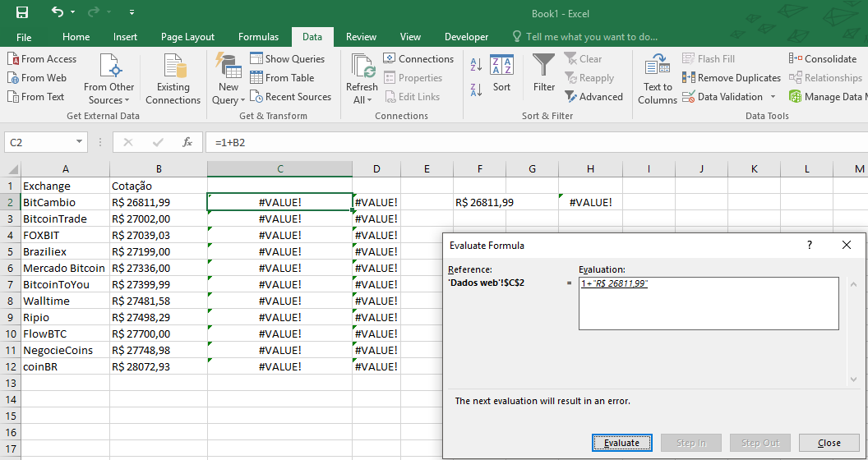Expand the Name Box dropdown arrow
Screen dimensions: 868x460
click(80, 143)
